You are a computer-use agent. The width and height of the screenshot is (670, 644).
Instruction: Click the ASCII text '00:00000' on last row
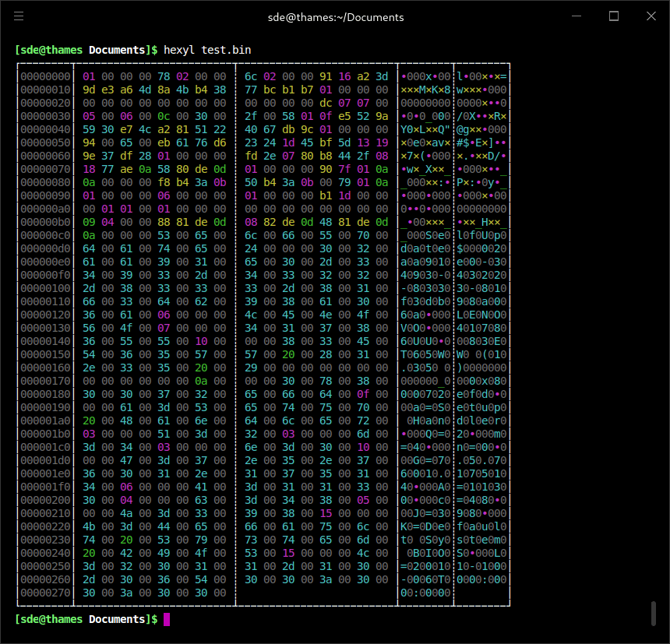click(425, 593)
